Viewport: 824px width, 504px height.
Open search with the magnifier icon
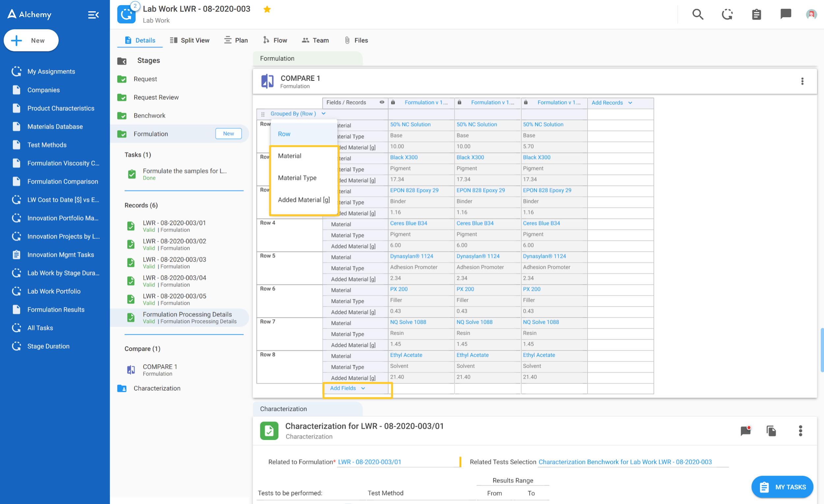697,14
